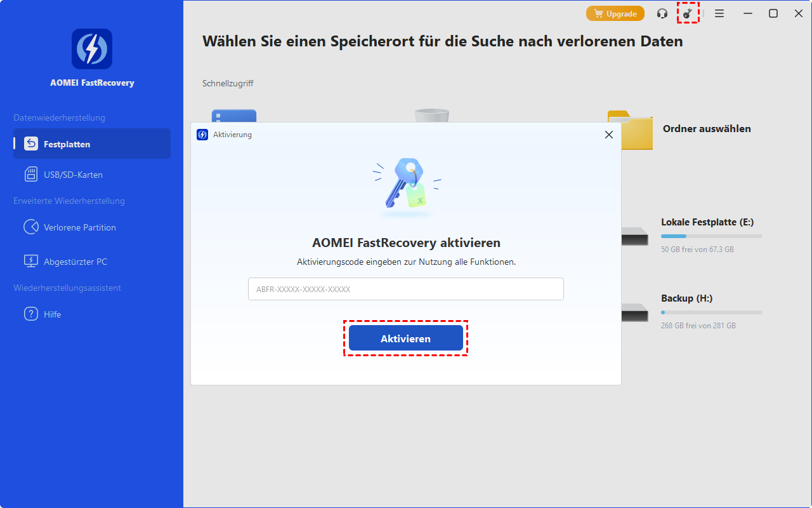Click the Backup (H:) drive icon
Viewport: 812px width, 508px height.
click(x=634, y=312)
